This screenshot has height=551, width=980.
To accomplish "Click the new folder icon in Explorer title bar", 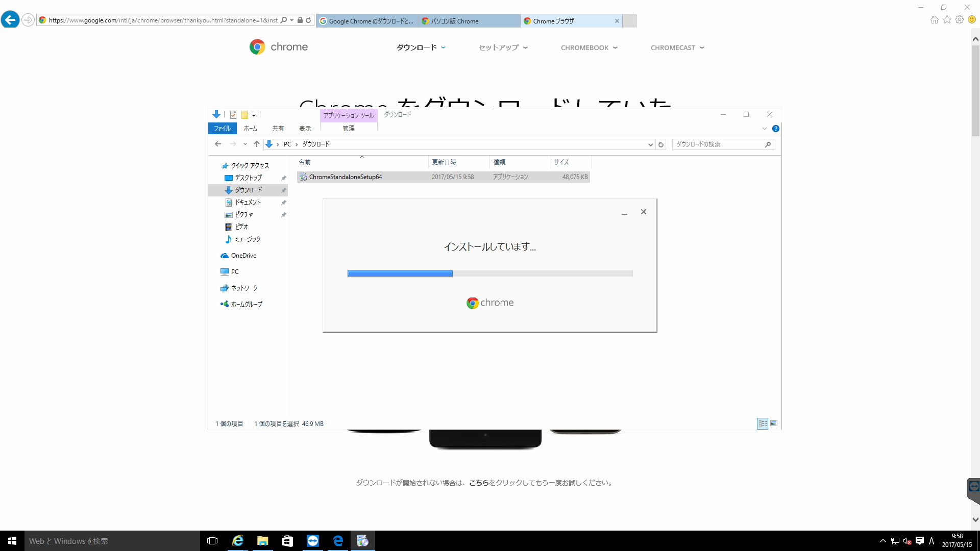I will click(x=244, y=115).
